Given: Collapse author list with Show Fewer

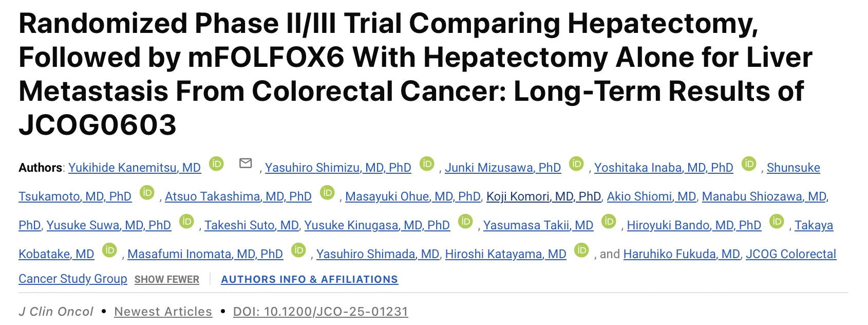Looking at the screenshot, I should pos(167,279).
